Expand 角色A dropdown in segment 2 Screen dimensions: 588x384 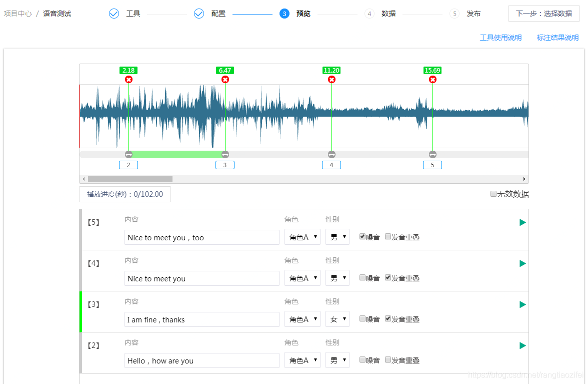[302, 360]
